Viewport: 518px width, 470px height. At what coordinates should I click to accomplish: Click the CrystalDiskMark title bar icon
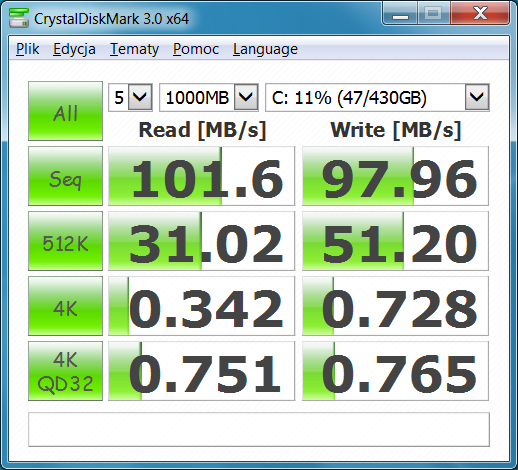point(19,18)
